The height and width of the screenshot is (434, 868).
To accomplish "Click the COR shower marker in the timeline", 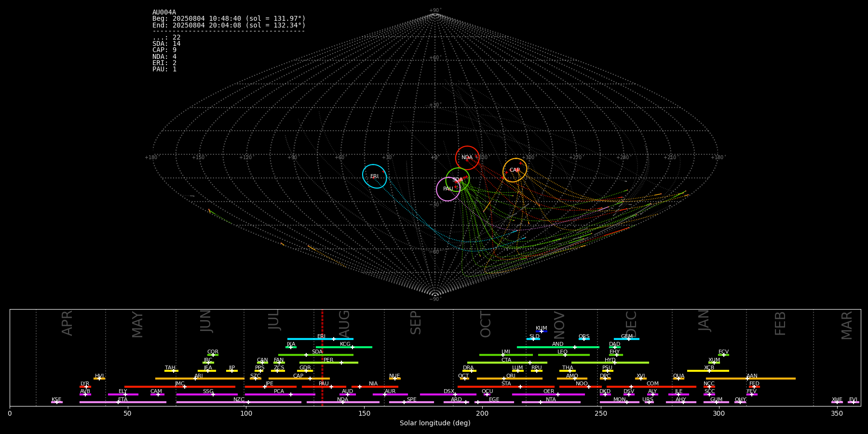I will [213, 355].
